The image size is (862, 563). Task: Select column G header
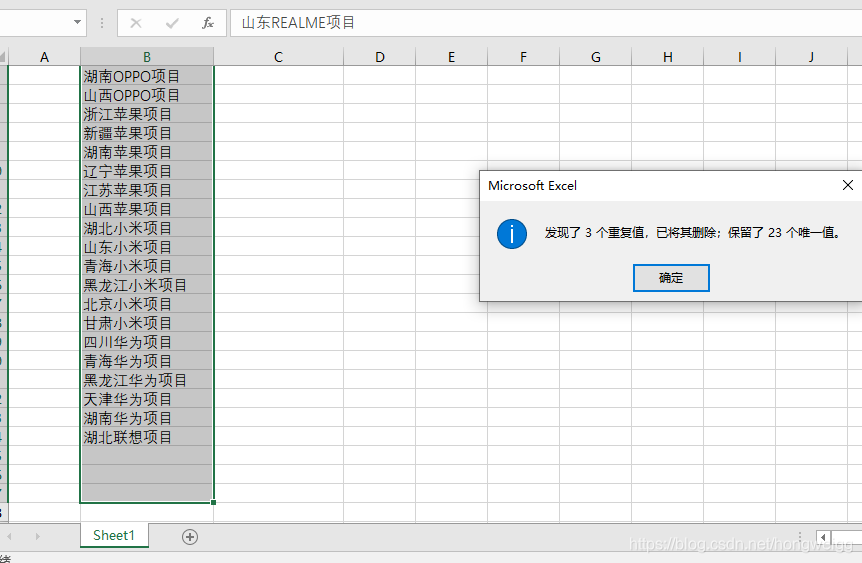[x=595, y=57]
